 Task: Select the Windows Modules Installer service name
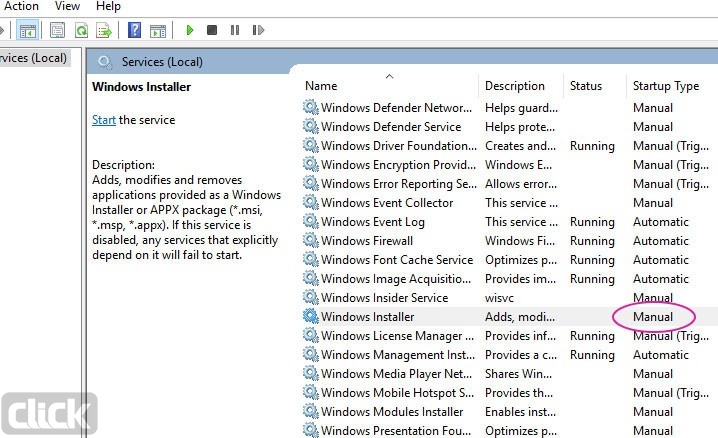[392, 412]
